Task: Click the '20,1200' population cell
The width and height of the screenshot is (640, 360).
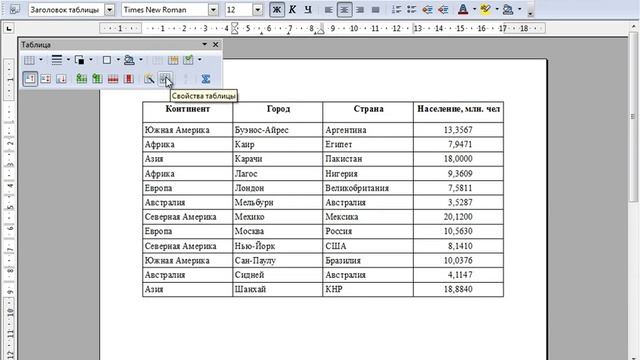Action: click(x=458, y=217)
